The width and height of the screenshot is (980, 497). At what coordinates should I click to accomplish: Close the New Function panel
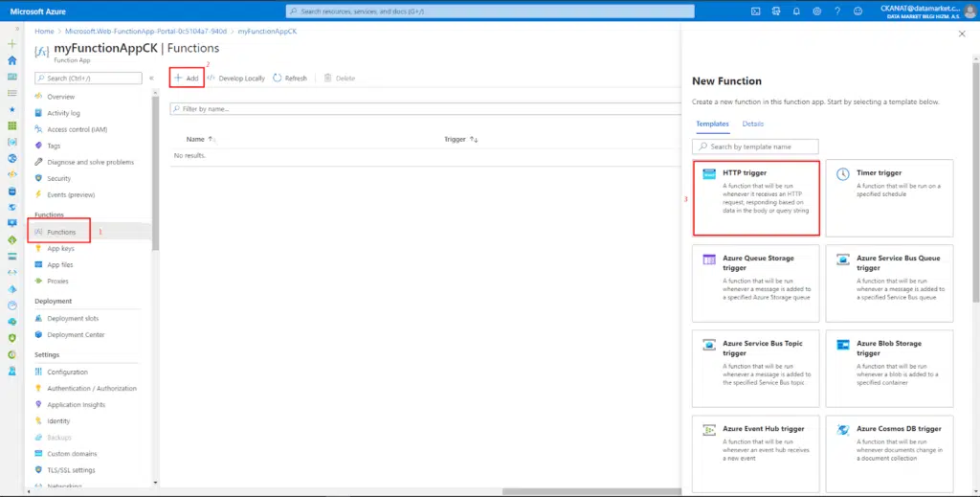pyautogui.click(x=962, y=34)
